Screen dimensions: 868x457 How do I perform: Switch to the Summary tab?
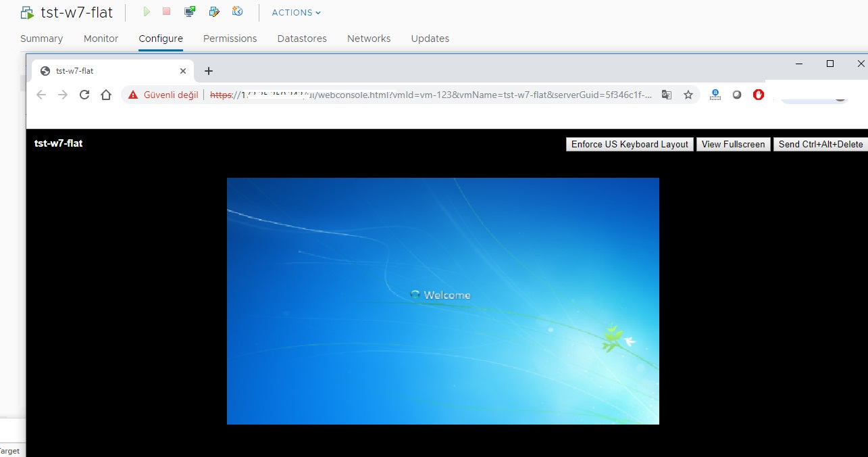41,39
